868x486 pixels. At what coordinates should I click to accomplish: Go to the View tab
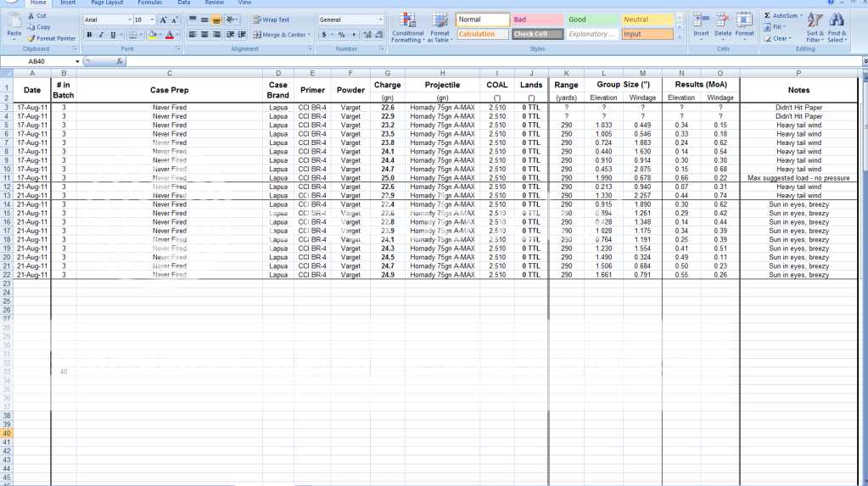(244, 3)
